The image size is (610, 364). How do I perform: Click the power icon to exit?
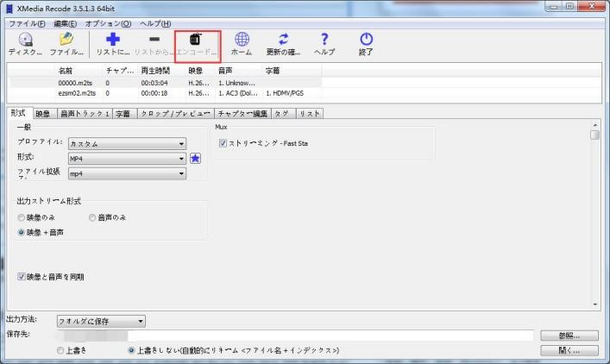(366, 40)
